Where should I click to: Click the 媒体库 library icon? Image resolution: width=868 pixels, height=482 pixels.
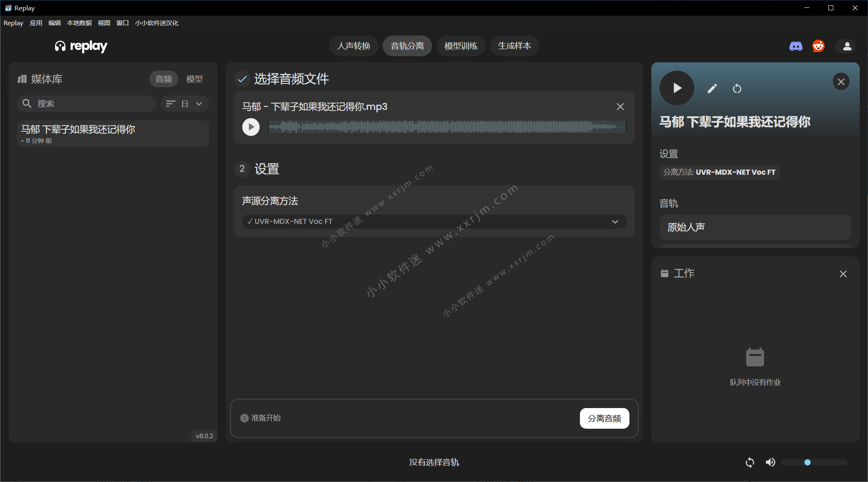(22, 79)
